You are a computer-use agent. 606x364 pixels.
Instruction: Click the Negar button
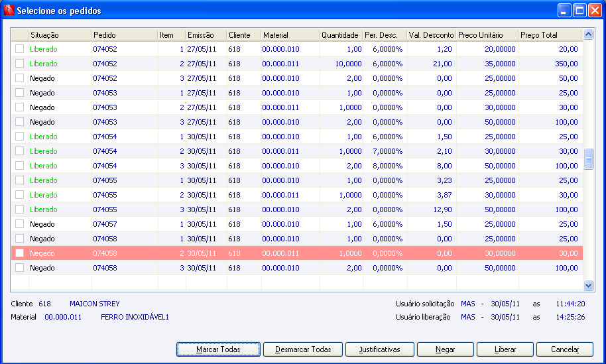(446, 349)
